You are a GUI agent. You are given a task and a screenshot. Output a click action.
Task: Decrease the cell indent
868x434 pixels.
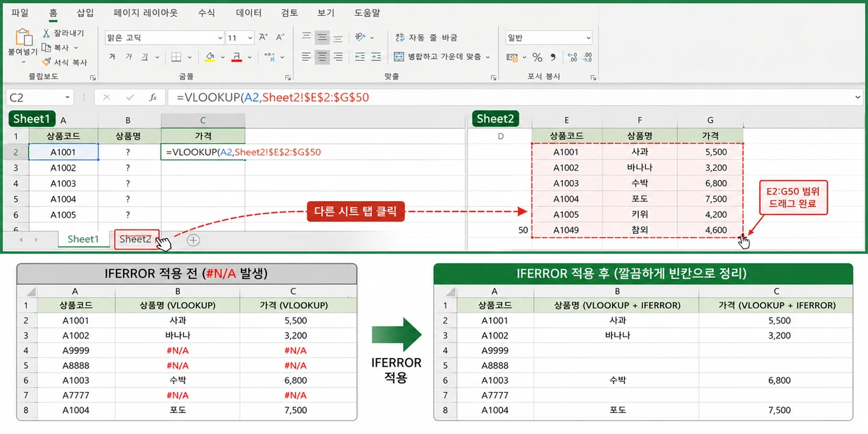click(x=359, y=56)
